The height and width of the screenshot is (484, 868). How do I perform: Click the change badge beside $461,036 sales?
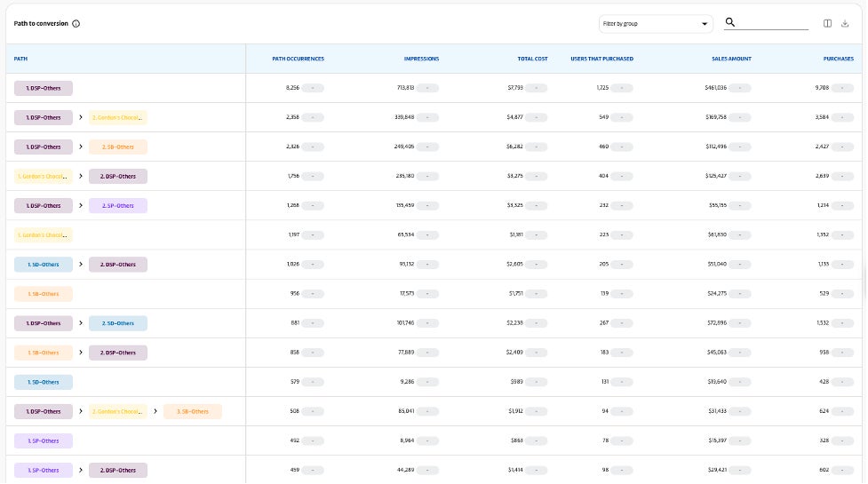(x=745, y=89)
